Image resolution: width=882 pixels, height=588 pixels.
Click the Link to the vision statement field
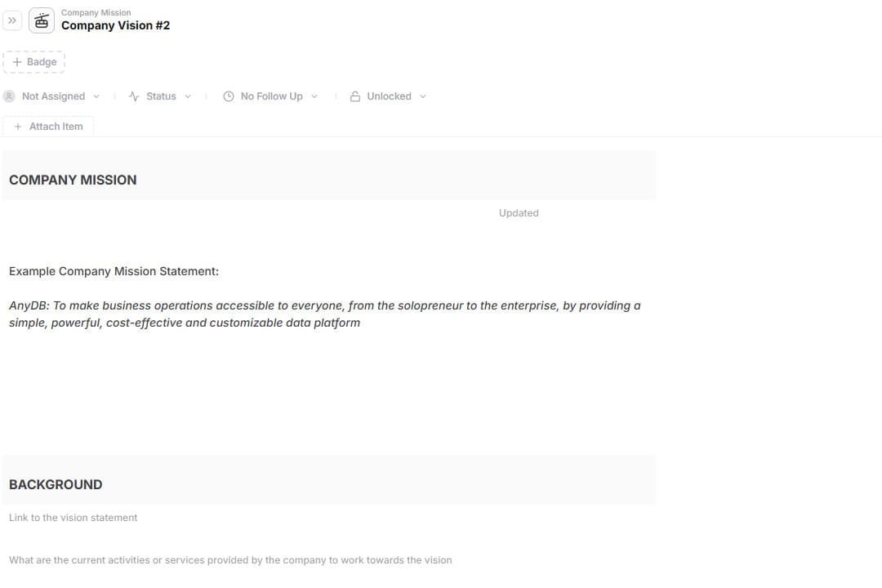pos(73,518)
